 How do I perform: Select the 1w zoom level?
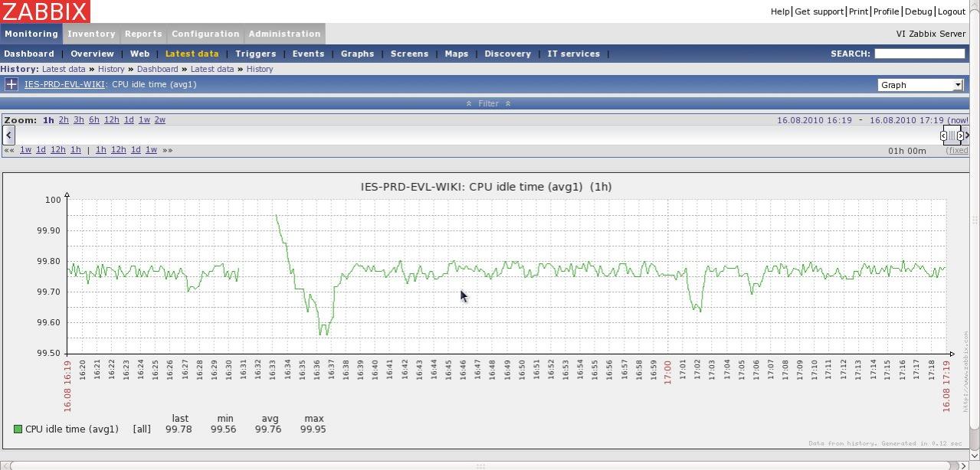point(144,120)
